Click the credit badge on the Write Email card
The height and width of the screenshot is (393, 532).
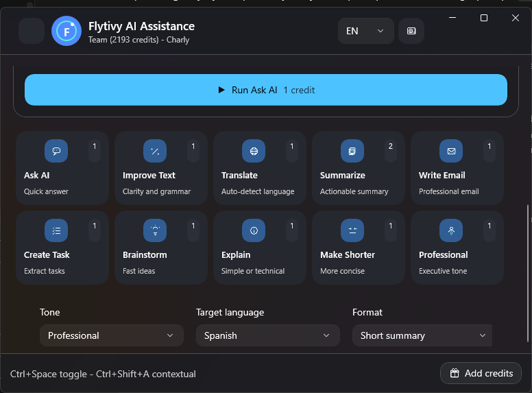[x=489, y=151]
